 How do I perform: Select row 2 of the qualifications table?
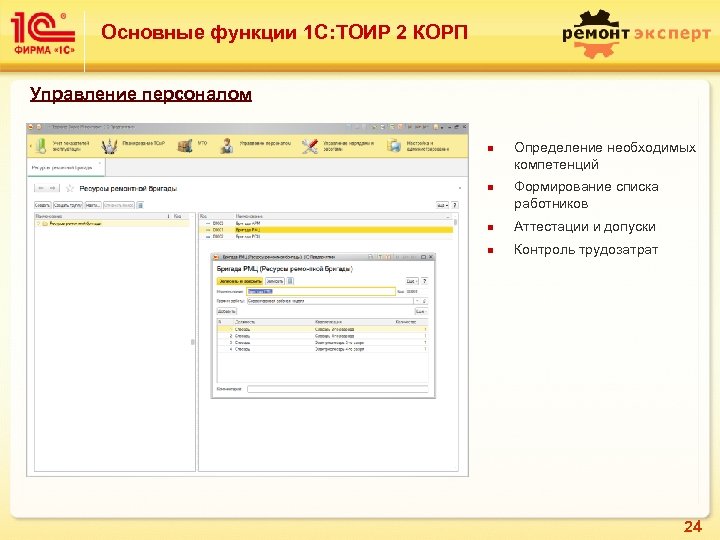(x=322, y=336)
